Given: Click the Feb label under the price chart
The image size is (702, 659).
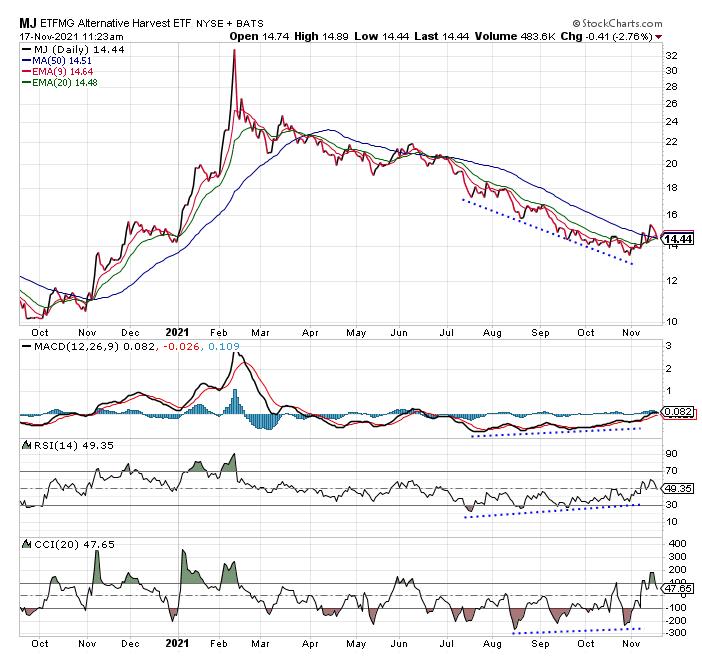Looking at the screenshot, I should point(218,333).
